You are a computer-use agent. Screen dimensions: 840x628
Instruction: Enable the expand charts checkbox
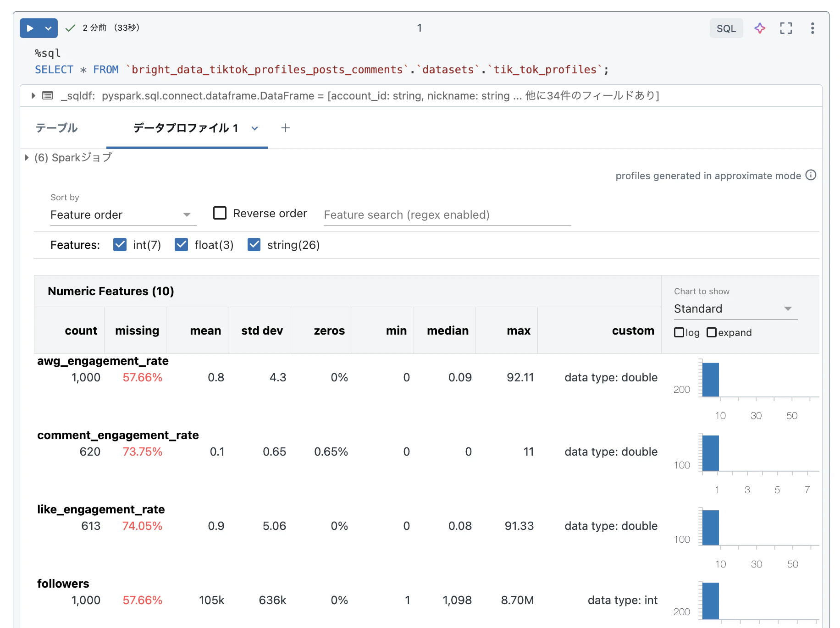tap(712, 332)
